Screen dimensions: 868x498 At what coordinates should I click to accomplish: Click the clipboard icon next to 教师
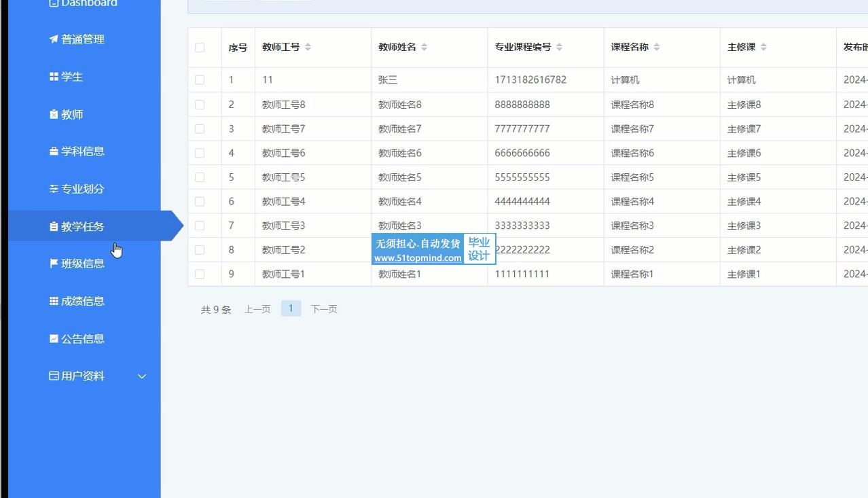click(x=54, y=114)
